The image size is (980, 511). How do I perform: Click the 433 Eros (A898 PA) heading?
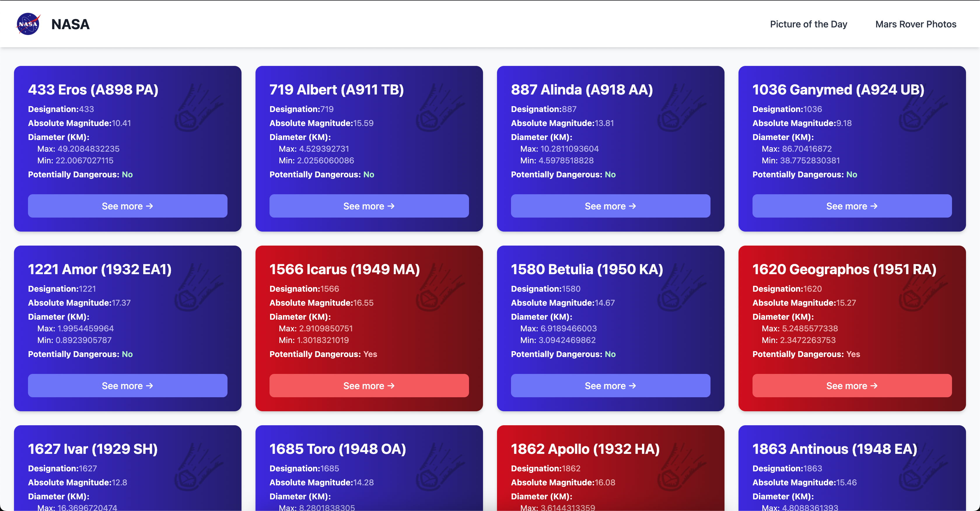click(93, 90)
